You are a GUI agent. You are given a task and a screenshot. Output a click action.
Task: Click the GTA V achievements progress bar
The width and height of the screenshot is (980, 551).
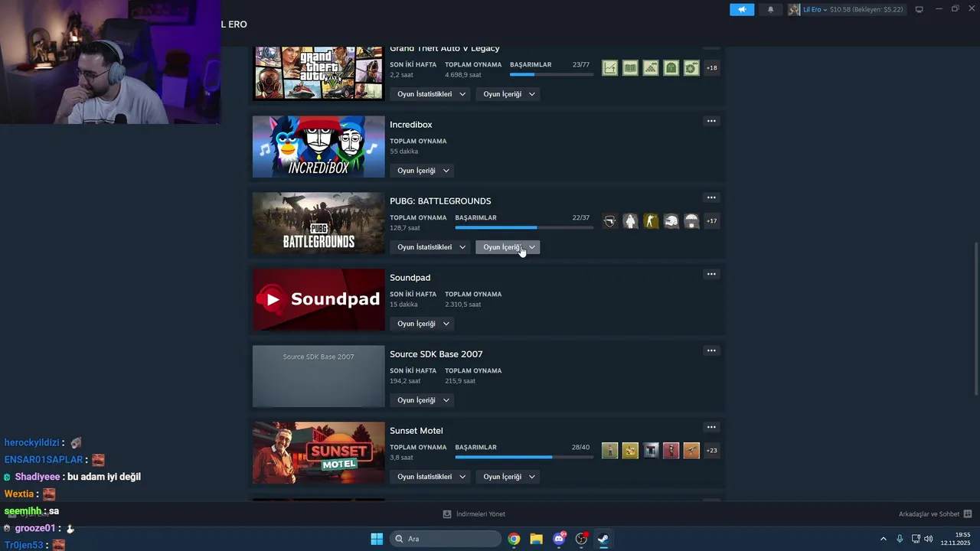(x=551, y=74)
